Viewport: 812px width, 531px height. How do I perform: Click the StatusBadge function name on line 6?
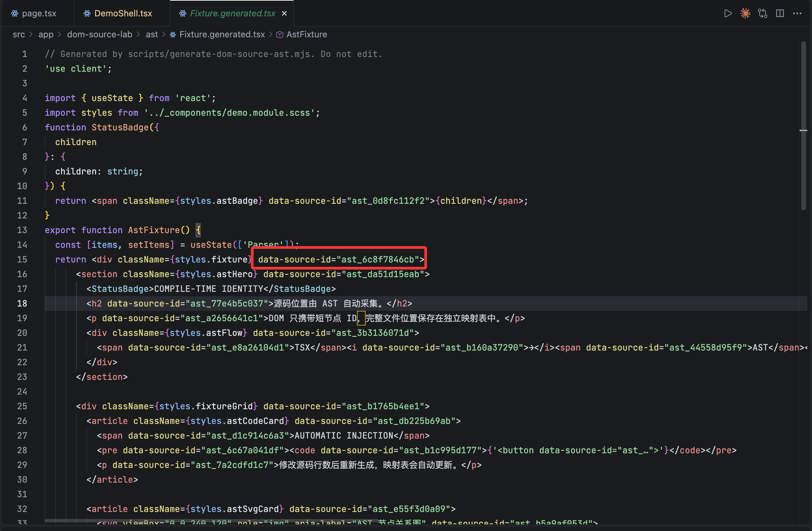click(120, 127)
